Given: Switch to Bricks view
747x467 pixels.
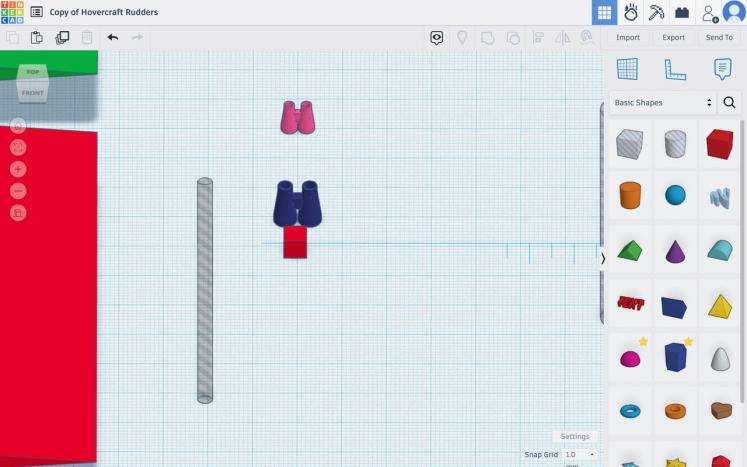Looking at the screenshot, I should [x=683, y=12].
